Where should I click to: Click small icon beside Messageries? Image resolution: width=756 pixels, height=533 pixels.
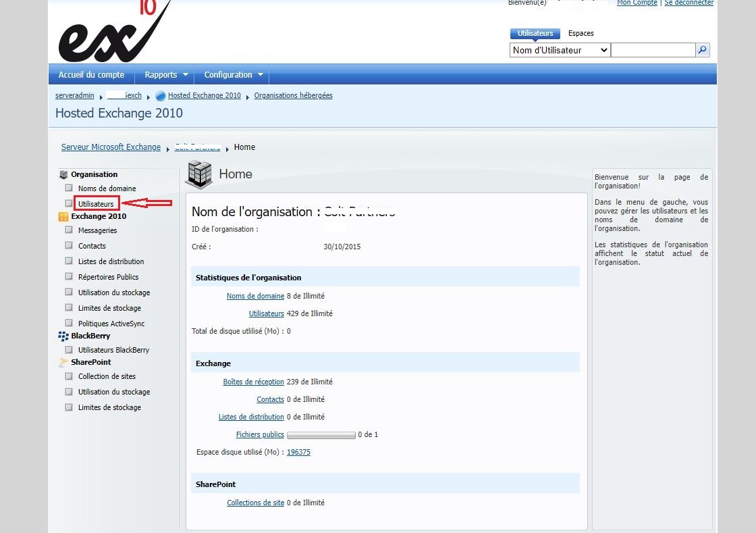pyautogui.click(x=69, y=230)
